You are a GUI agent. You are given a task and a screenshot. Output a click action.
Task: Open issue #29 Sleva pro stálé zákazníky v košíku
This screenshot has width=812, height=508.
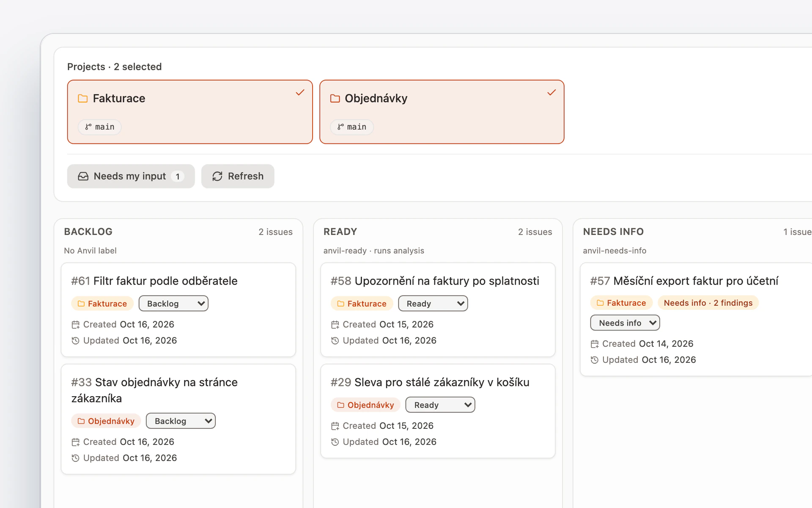tap(430, 382)
